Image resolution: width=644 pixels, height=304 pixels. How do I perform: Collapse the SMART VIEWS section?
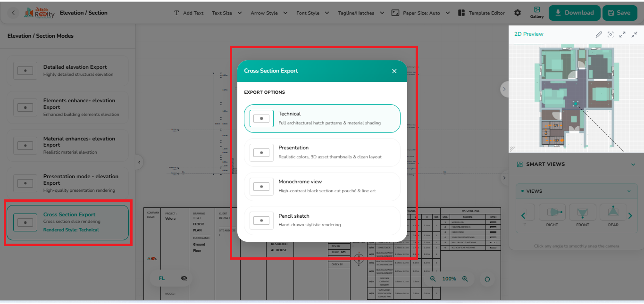pyautogui.click(x=633, y=164)
